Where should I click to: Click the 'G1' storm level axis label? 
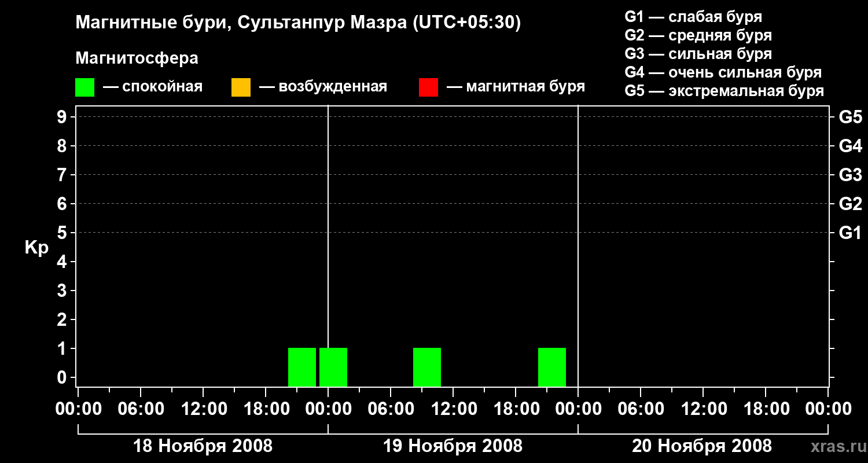850,233
